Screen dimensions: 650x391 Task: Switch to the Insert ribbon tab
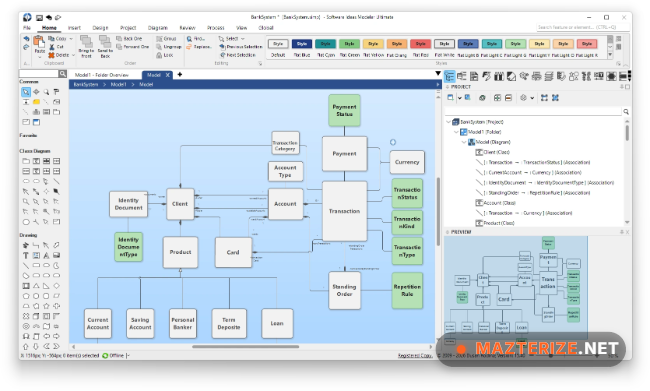[x=74, y=28]
